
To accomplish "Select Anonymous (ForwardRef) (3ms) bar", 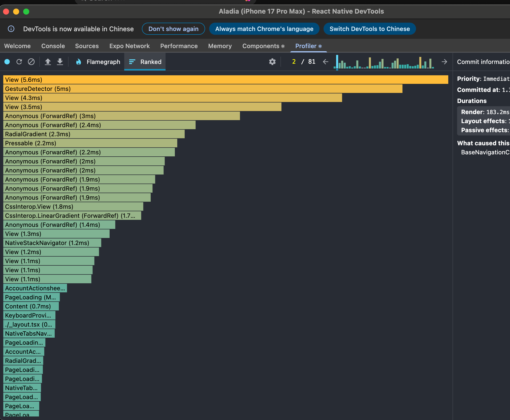I will [x=122, y=116].
